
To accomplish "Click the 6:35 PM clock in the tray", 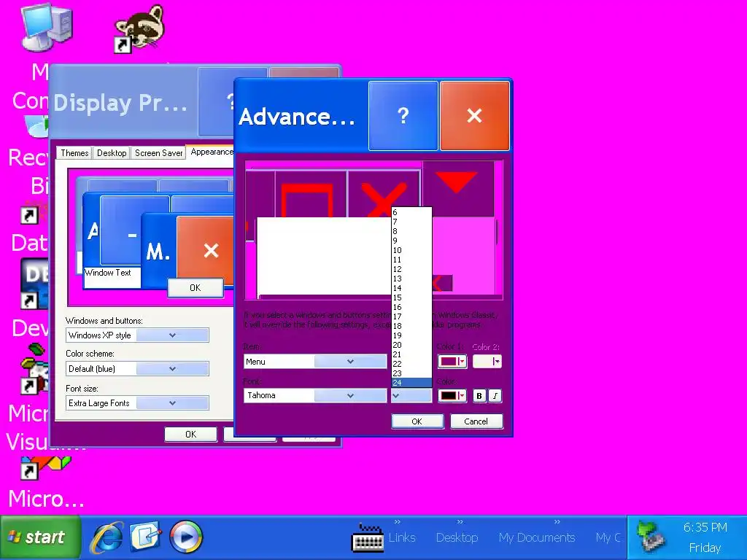I will pyautogui.click(x=705, y=528).
